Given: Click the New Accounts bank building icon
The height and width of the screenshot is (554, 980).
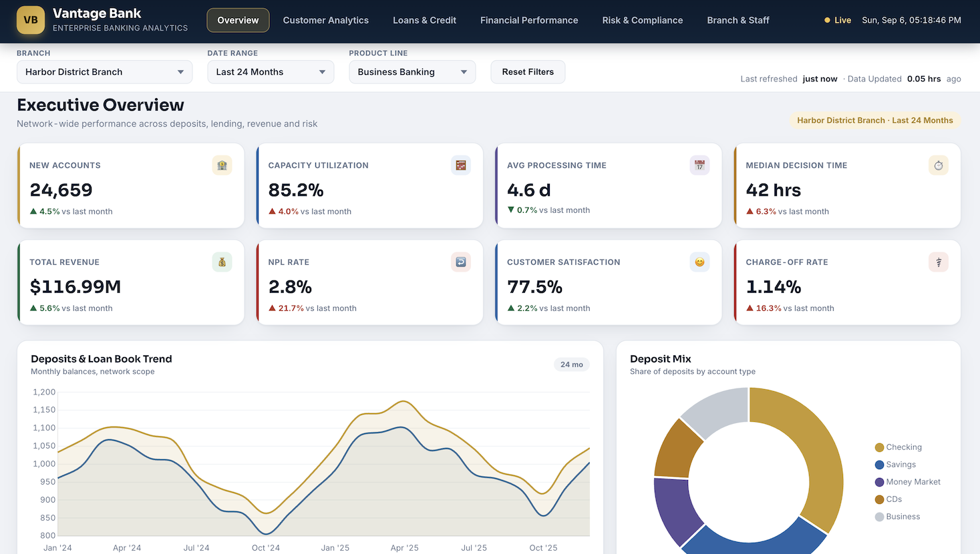Looking at the screenshot, I should (x=222, y=166).
